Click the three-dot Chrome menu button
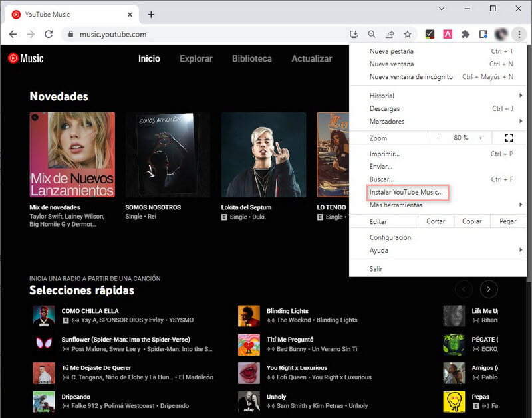This screenshot has width=532, height=418. tap(519, 34)
